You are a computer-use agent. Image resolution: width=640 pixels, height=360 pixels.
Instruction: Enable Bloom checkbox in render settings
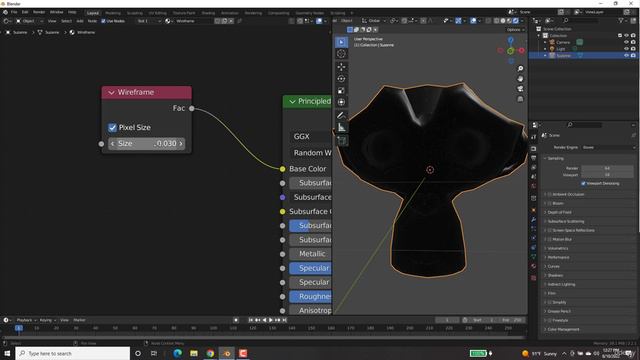(549, 203)
